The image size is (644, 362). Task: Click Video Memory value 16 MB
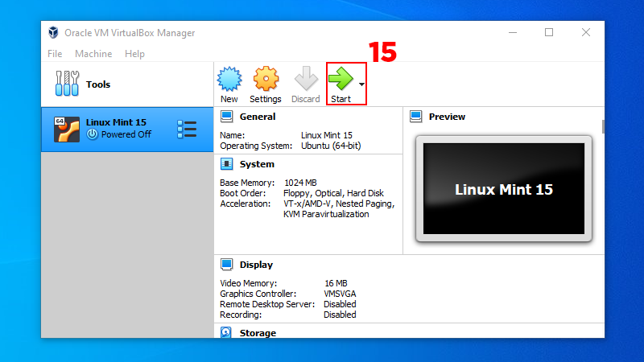tap(336, 284)
